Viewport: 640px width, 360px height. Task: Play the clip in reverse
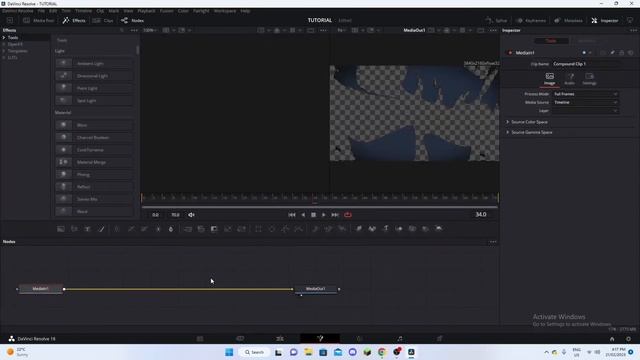tap(303, 215)
